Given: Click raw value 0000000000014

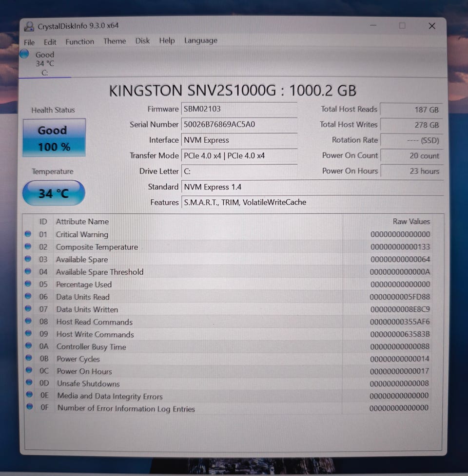Looking at the screenshot, I should tap(399, 359).
